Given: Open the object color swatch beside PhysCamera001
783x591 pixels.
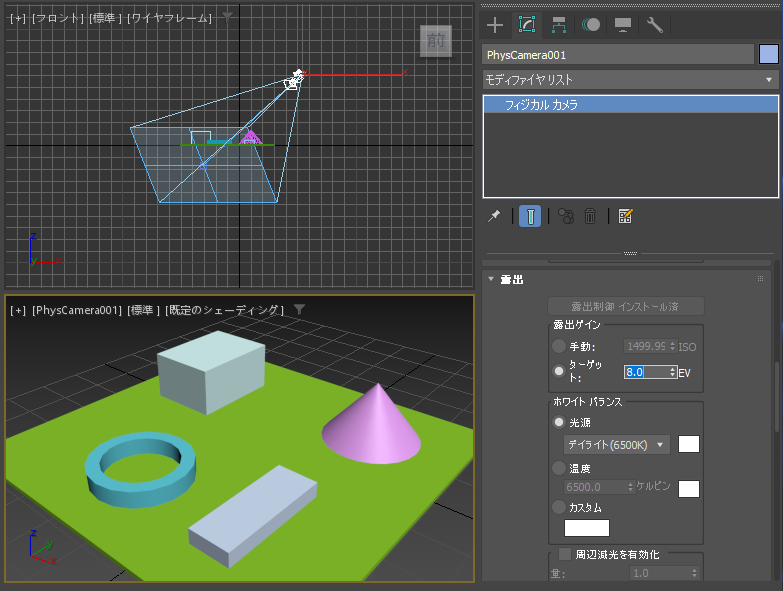Looking at the screenshot, I should pyautogui.click(x=769, y=54).
